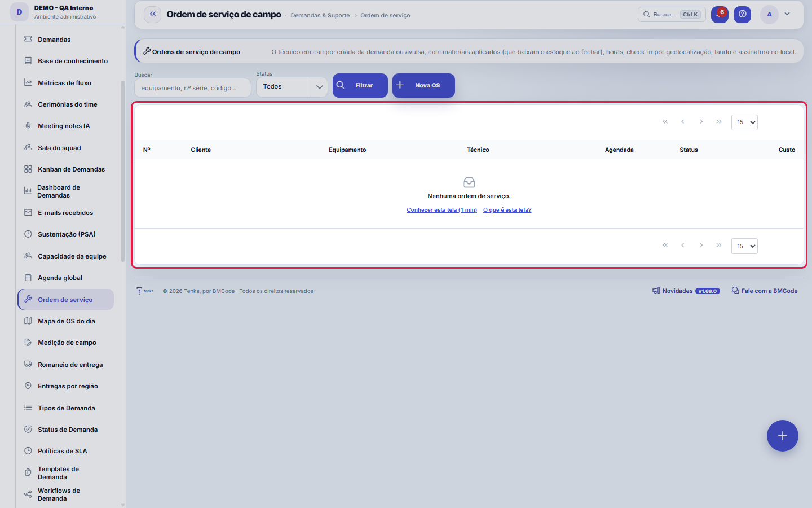Go to next page in bottom paginator
This screenshot has width=812, height=508.
click(701, 246)
